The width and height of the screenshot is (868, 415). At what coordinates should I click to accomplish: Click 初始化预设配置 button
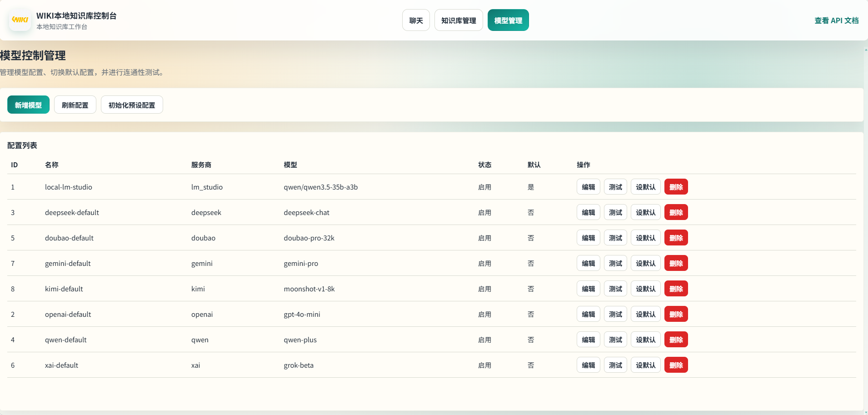pos(132,105)
